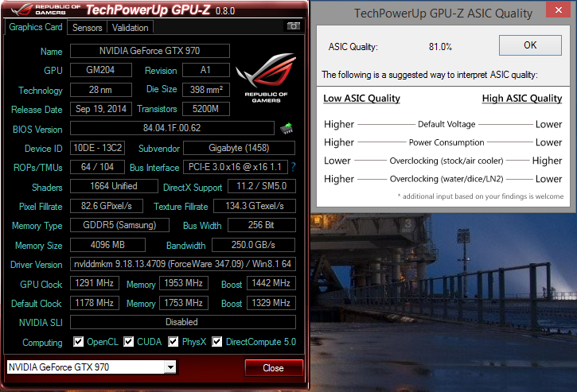Click Overclocking (water/dice/LN2) label
The height and width of the screenshot is (392, 577).
pos(446,179)
